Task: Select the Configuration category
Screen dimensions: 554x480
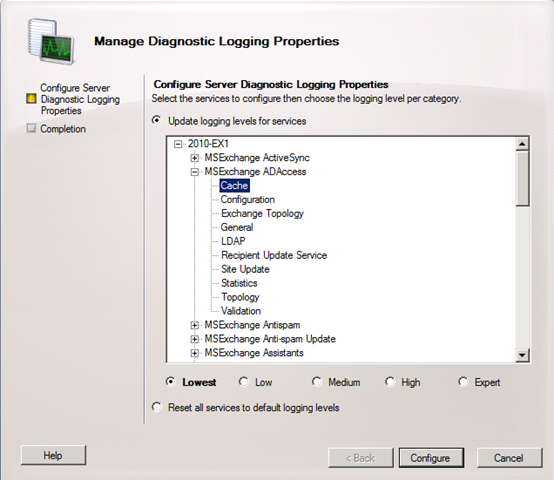Action: (247, 200)
